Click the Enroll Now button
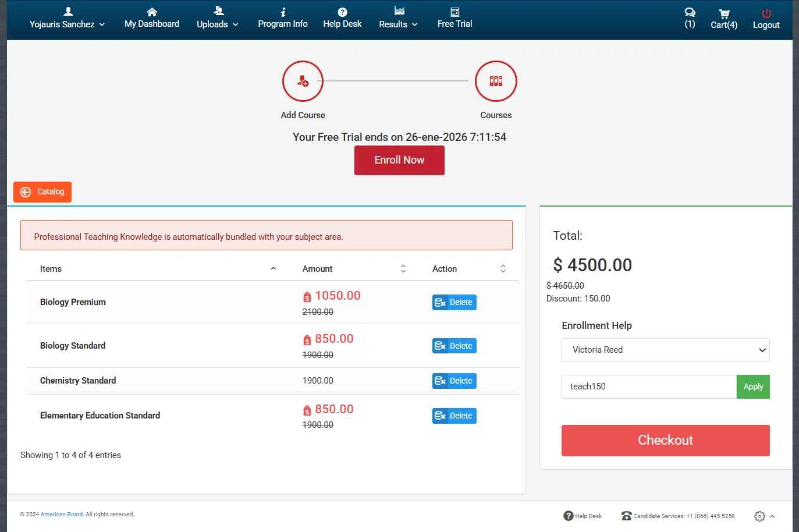The height and width of the screenshot is (532, 799). point(399,160)
